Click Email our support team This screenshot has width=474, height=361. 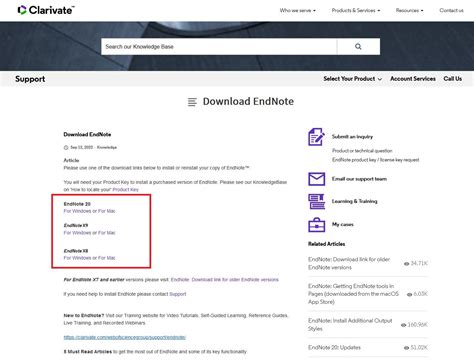coord(359,179)
